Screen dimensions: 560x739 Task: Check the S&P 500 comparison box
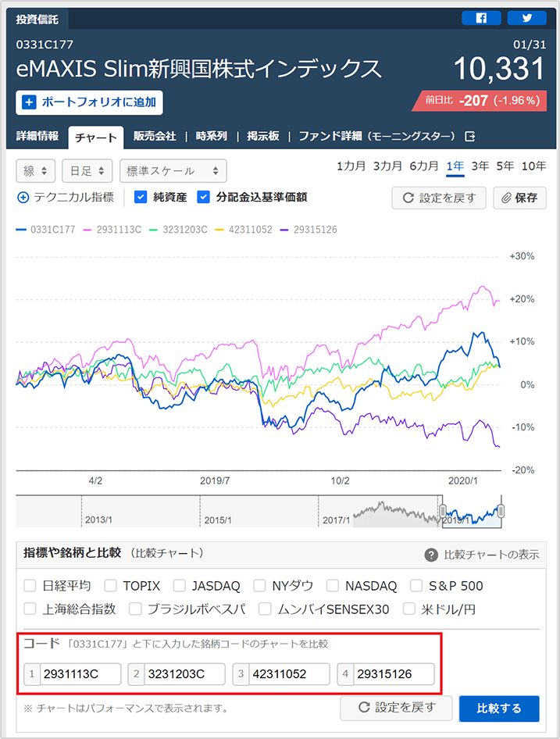click(x=416, y=586)
